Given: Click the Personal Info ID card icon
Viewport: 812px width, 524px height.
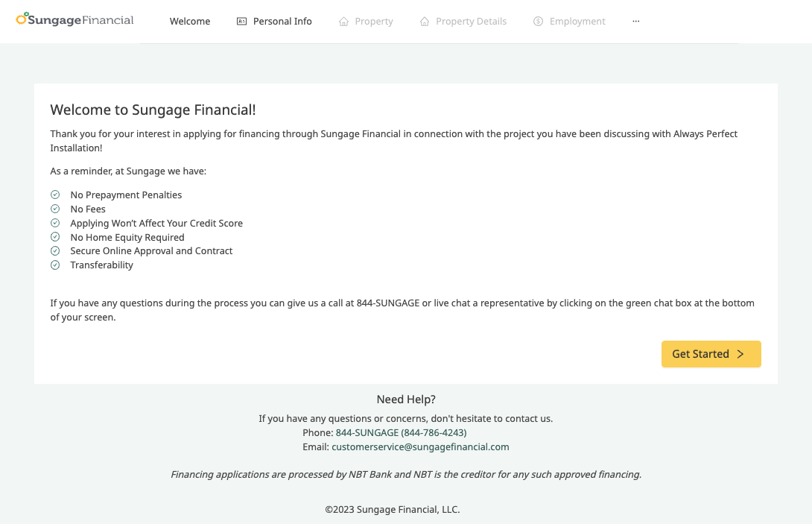Looking at the screenshot, I should click(x=241, y=22).
